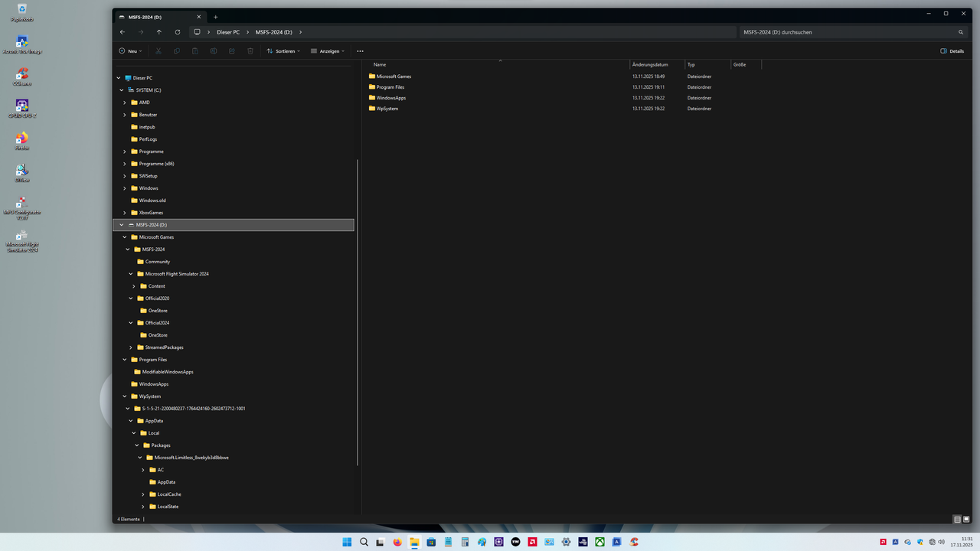Screen dimensions: 980x551
Task: Open the three-dot more options menu
Action: tap(361, 51)
